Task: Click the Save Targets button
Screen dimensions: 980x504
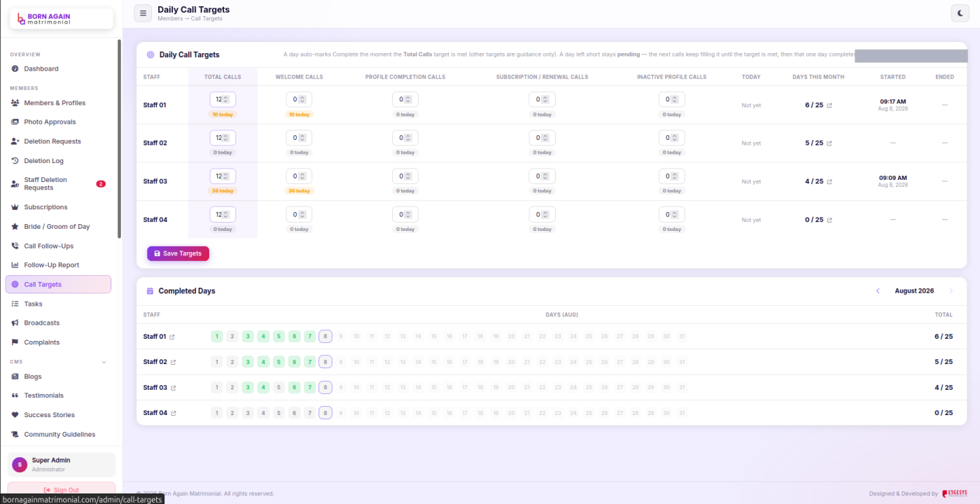Action: 178,253
